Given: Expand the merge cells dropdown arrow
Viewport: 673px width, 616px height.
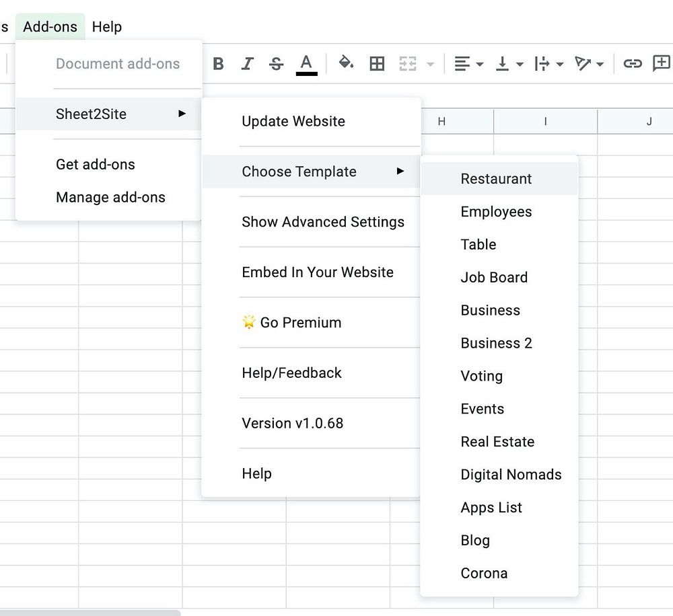Looking at the screenshot, I should (430, 65).
